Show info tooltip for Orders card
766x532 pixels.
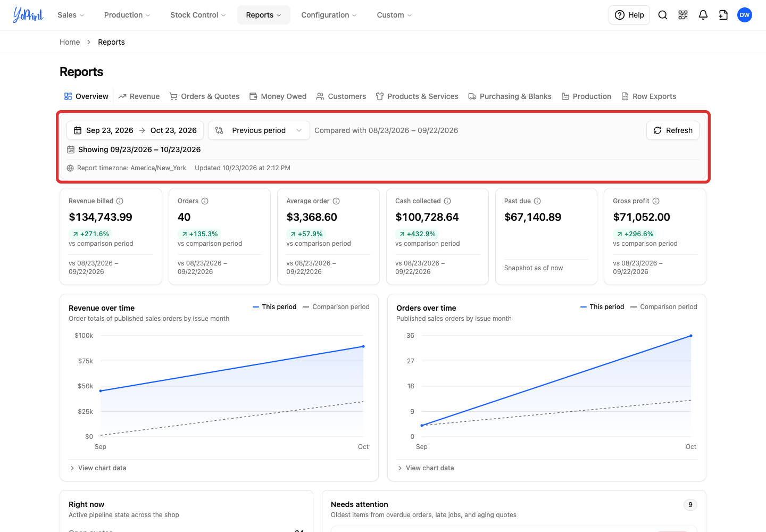[x=205, y=201]
